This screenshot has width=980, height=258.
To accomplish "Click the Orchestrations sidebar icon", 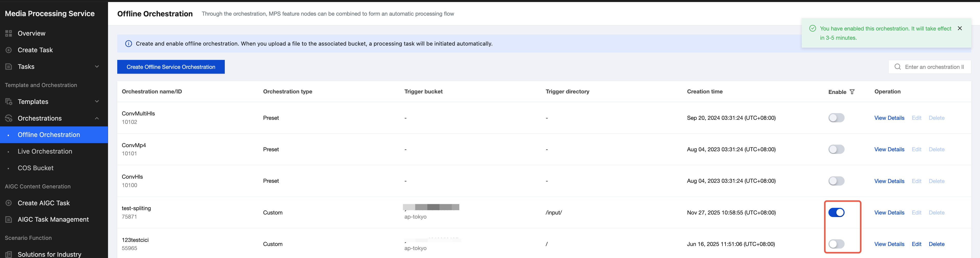I will click(x=8, y=118).
